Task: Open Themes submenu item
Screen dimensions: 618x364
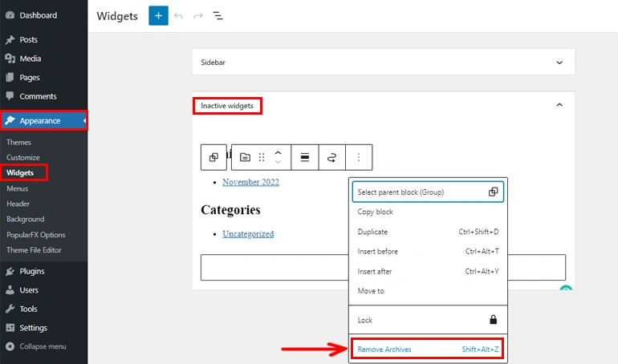Action: click(x=18, y=142)
